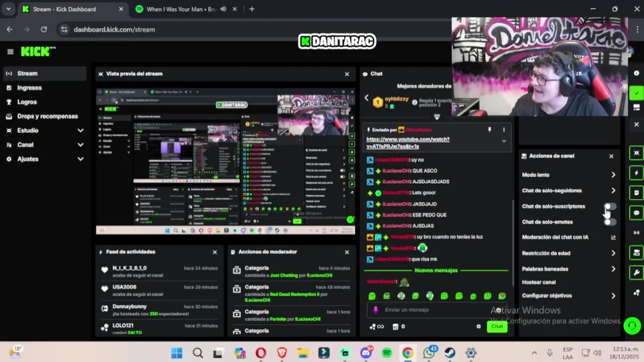Screen dimensions: 644x362
Task: Open a new browser tab
Action: (252, 9)
